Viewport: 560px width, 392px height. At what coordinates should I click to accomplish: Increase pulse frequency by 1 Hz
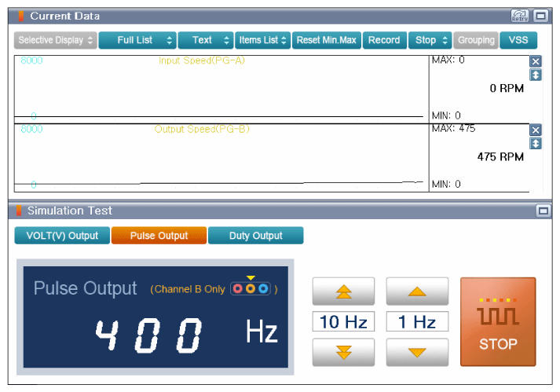417,291
